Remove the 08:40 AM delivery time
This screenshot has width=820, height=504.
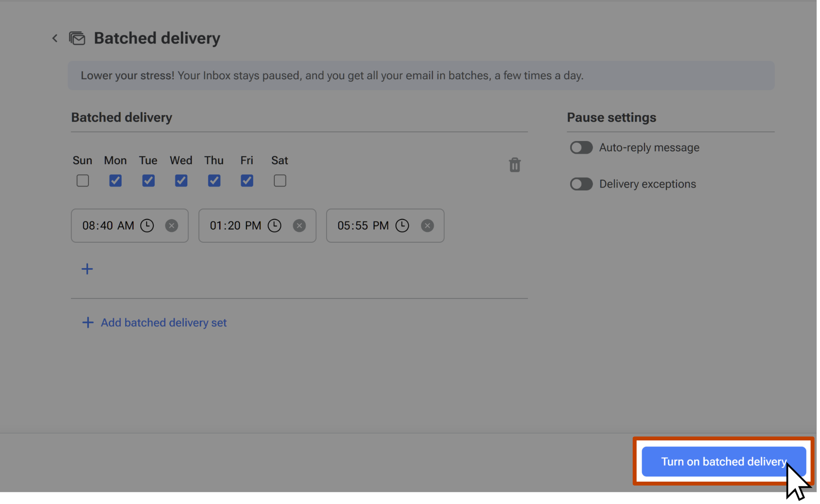(172, 226)
